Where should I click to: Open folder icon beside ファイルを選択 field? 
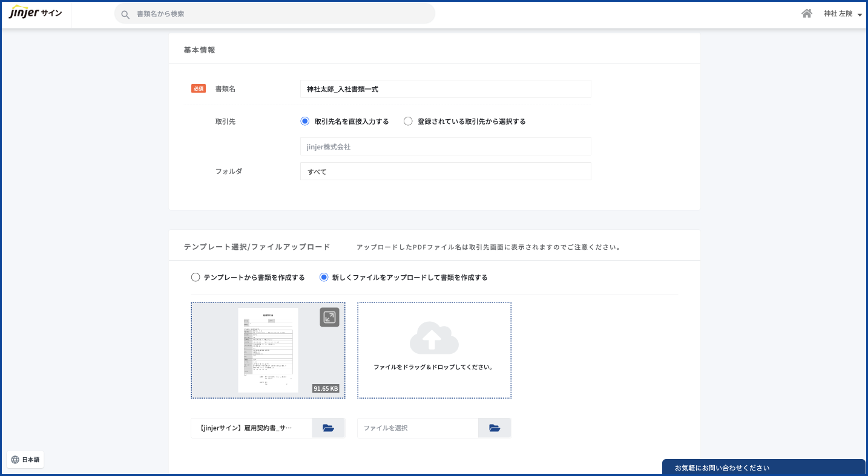pyautogui.click(x=495, y=428)
